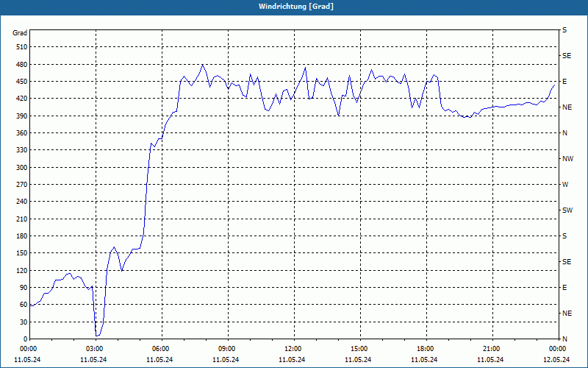Viewport: 588px width, 368px height.
Task: Select the 30 y-axis value
Action: tap(24, 322)
